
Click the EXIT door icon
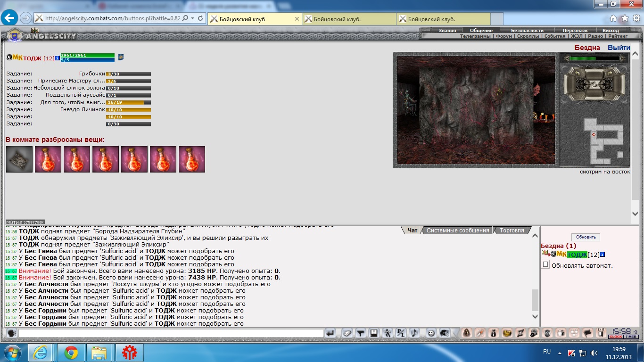click(601, 333)
